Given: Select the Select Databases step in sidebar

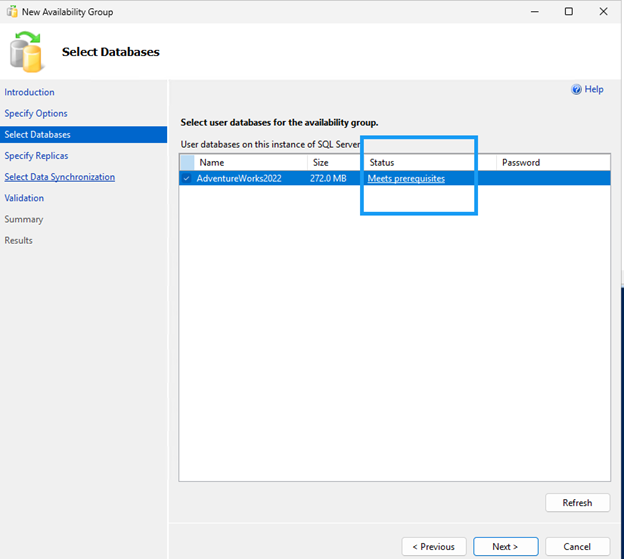Looking at the screenshot, I should (84, 134).
